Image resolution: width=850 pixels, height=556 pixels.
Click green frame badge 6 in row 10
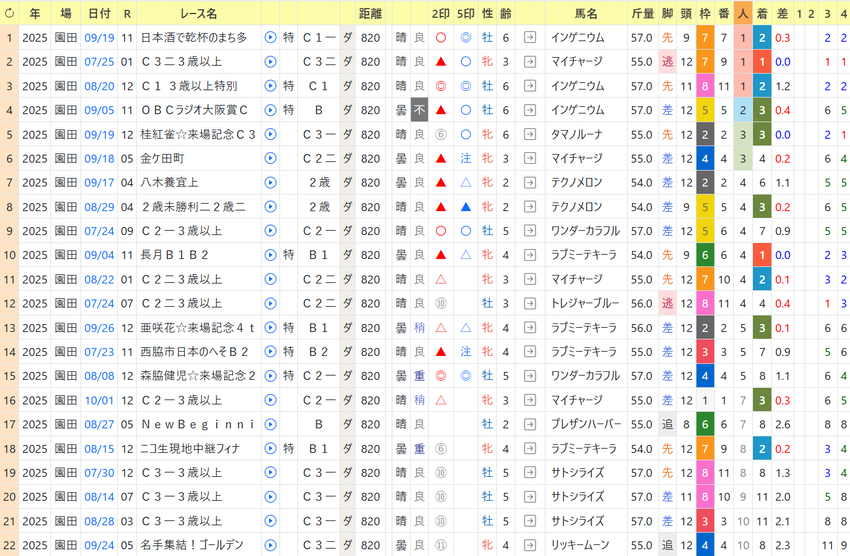[x=705, y=255]
